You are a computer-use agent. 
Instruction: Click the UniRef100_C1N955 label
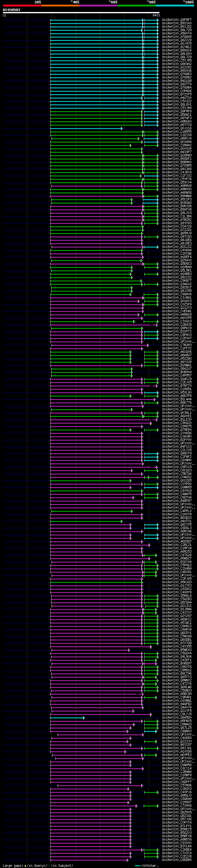(177, 131)
